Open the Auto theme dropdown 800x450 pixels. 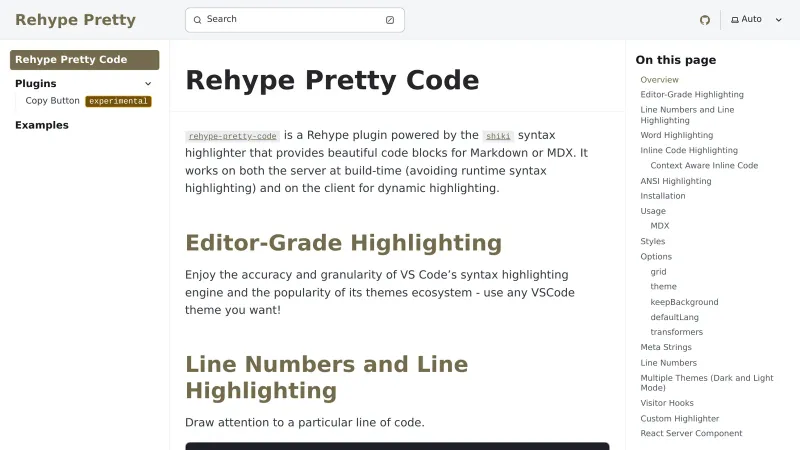pos(757,20)
